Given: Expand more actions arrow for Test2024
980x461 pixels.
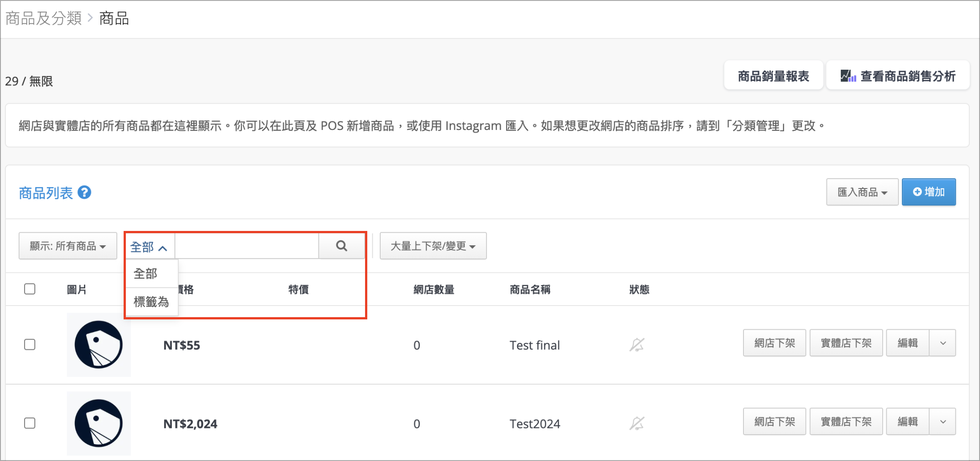Looking at the screenshot, I should pos(943,421).
